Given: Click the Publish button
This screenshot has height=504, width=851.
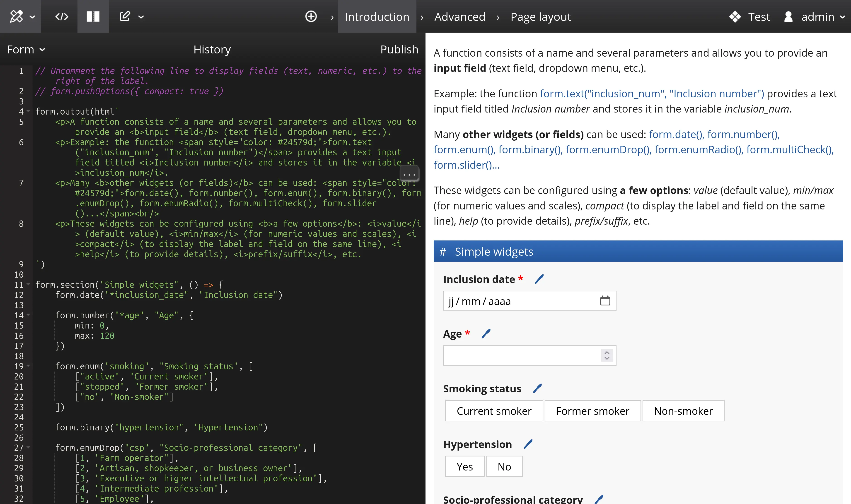Looking at the screenshot, I should click(399, 50).
